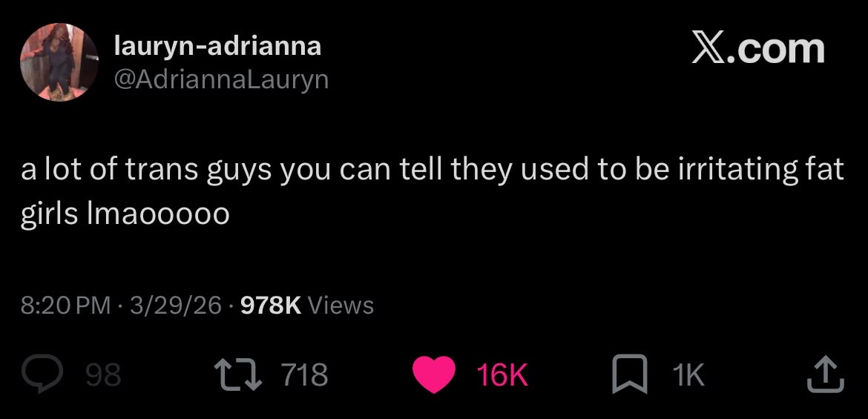Open the @AdriannaLauryn handle link
Viewport: 868px width, 419px height.
point(221,79)
